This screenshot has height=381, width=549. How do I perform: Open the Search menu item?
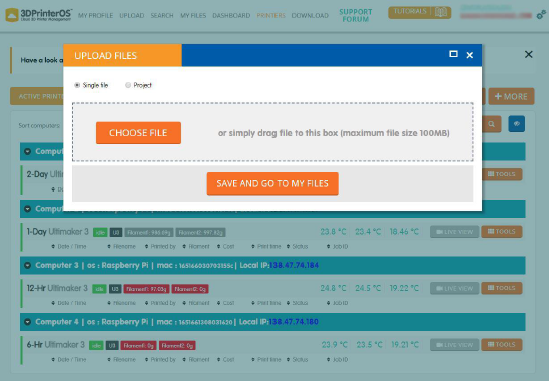[162, 15]
